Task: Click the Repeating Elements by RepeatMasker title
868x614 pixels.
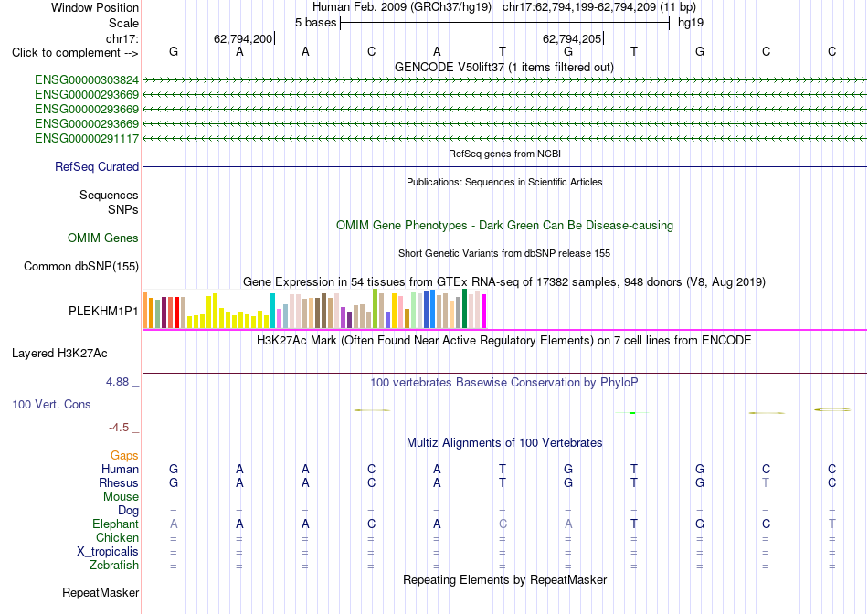Action: (504, 579)
